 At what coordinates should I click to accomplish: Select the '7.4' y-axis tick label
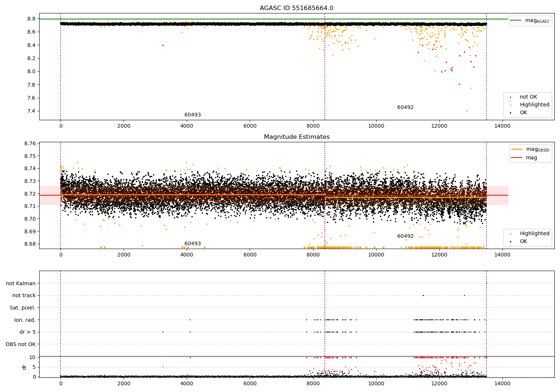click(31, 111)
